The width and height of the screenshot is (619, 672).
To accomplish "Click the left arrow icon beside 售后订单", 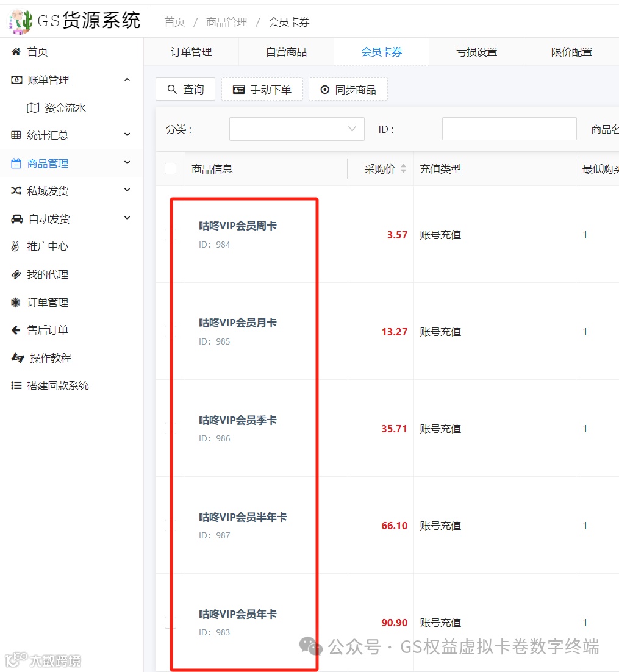I will (x=16, y=330).
